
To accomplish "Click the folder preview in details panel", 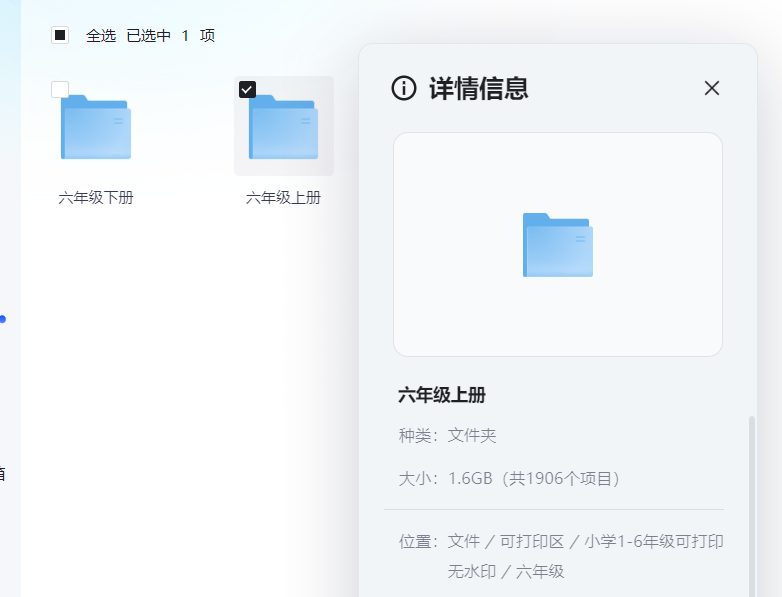I will [557, 245].
